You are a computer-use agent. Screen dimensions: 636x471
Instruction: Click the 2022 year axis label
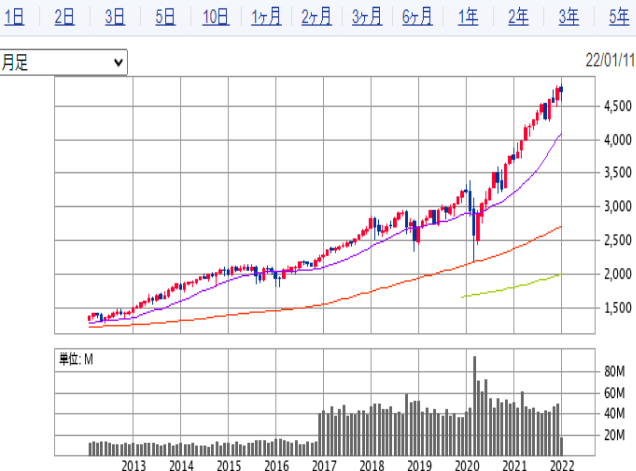[x=562, y=465]
